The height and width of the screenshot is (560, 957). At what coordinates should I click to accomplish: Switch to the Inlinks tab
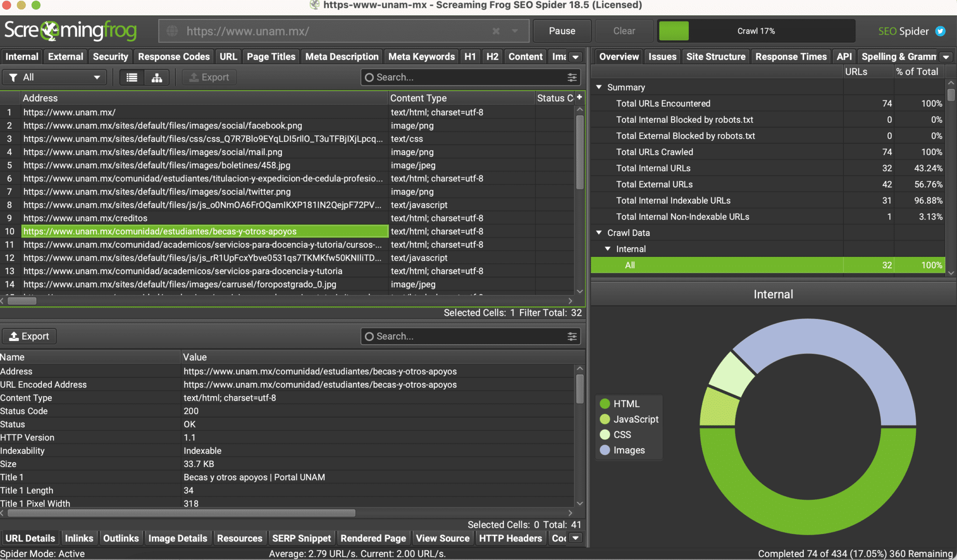coord(79,538)
